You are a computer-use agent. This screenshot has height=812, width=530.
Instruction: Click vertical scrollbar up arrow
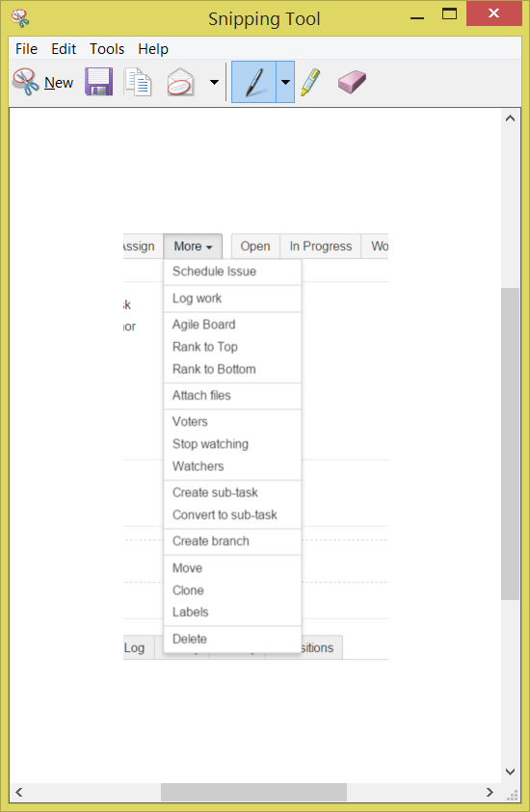pyautogui.click(x=511, y=118)
